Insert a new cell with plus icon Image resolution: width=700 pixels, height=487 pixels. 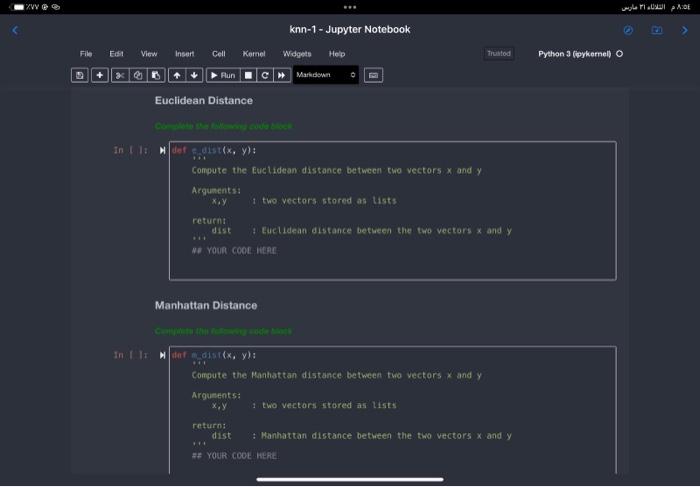tap(100, 75)
